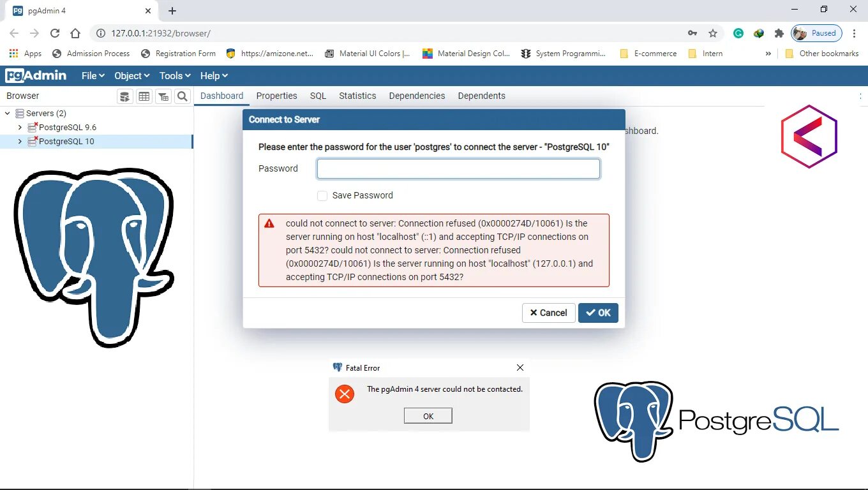Open the File dropdown menu

click(x=93, y=75)
